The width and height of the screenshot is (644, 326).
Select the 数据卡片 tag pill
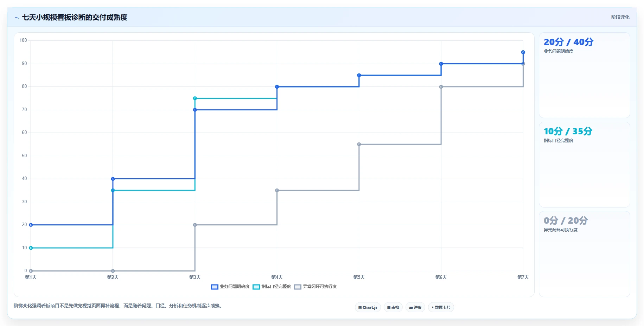441,307
